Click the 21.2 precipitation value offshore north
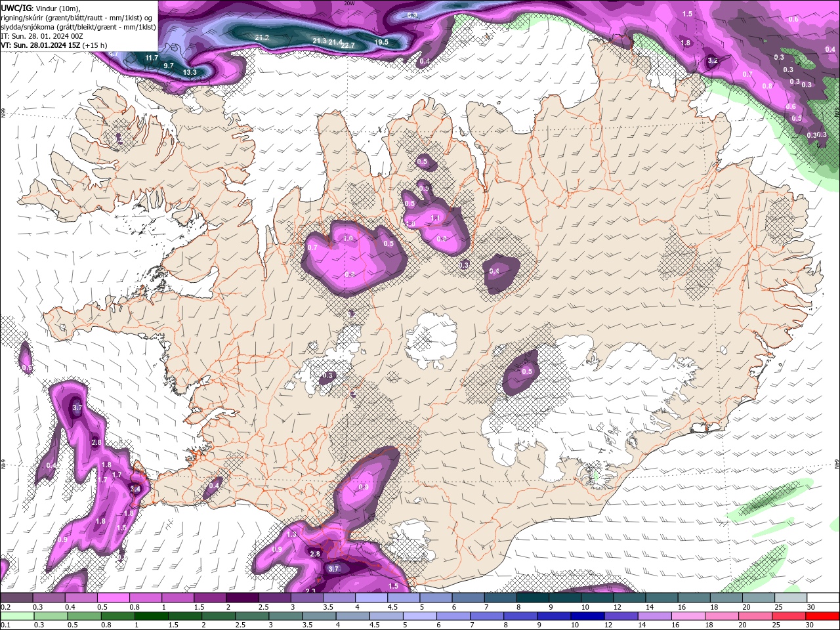 coord(262,38)
